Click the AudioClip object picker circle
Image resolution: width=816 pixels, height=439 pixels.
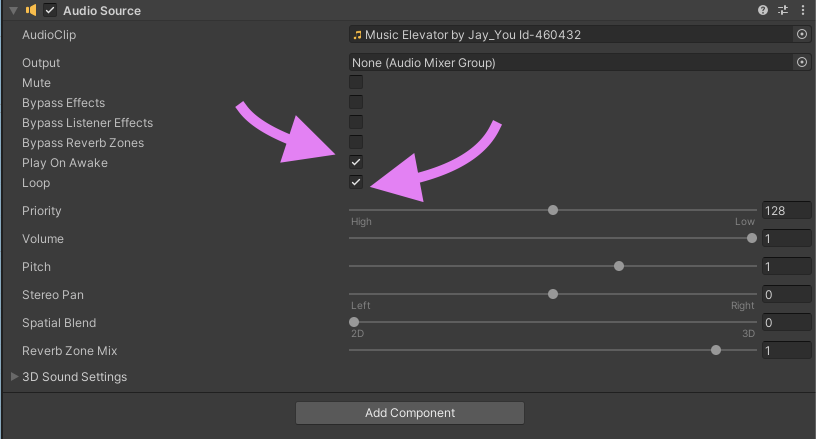(x=801, y=34)
